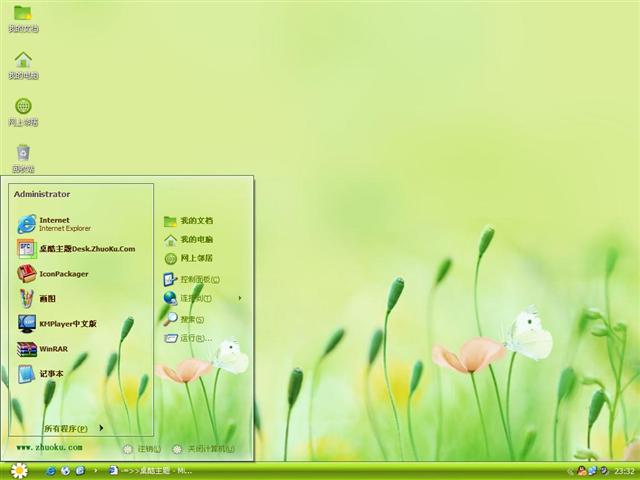The image size is (640, 480).
Task: Click 我的电脑 house icon in Start menu
Action: click(170, 240)
